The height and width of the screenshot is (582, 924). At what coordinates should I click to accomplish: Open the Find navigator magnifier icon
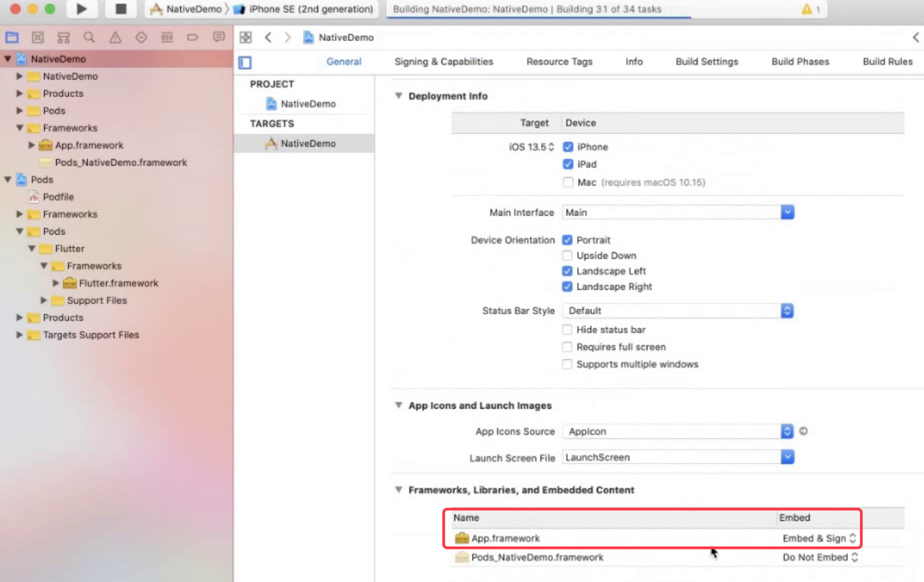[x=89, y=37]
